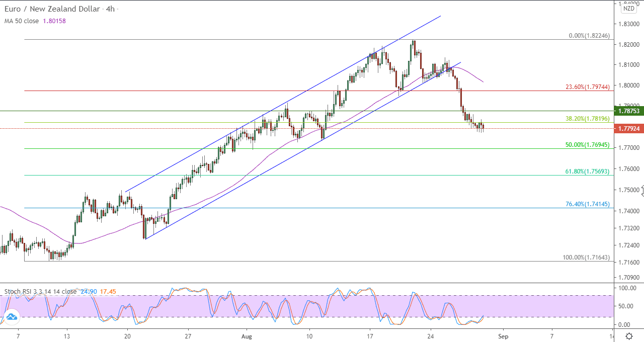Select the 0.00%(1.82246) Fibonacci label

tap(589, 36)
